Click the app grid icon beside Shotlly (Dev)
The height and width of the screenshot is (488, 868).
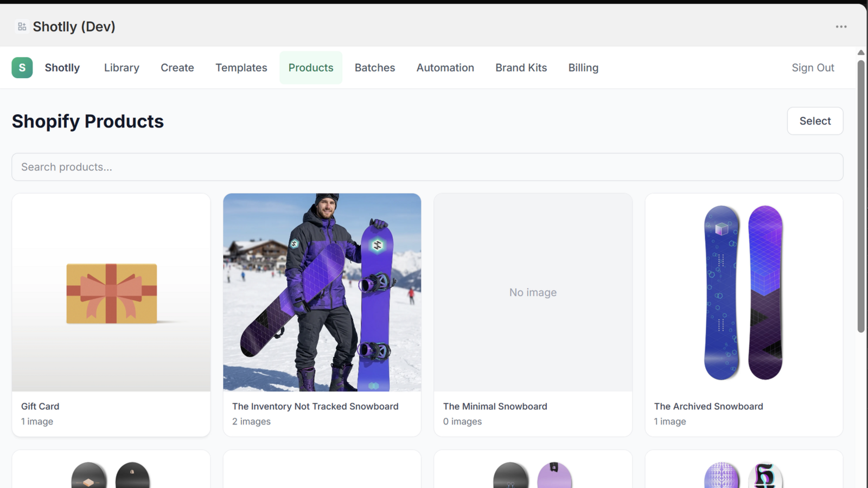(22, 27)
